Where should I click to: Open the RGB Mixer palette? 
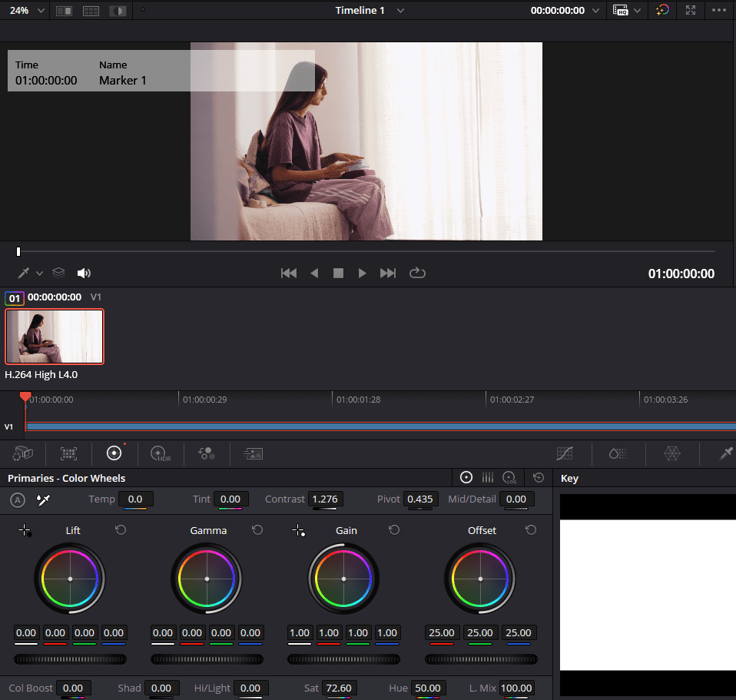pyautogui.click(x=206, y=454)
